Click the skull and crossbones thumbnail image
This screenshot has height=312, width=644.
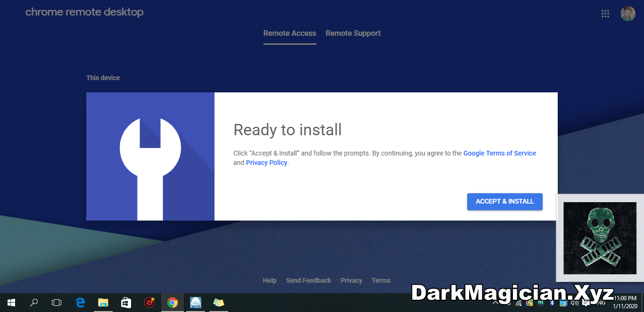click(600, 238)
